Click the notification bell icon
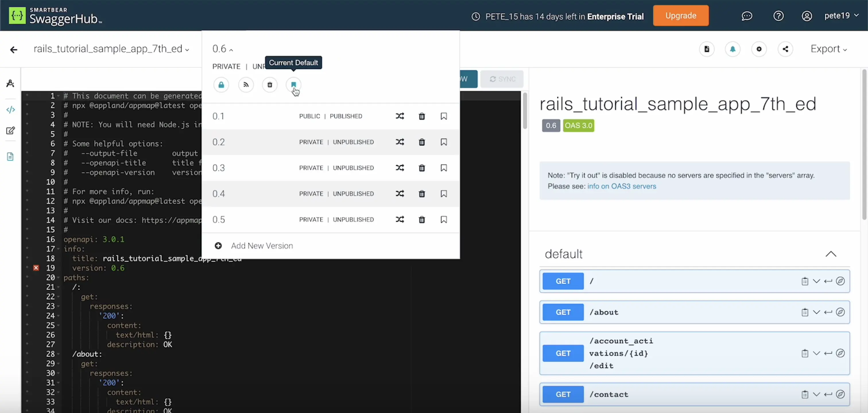The height and width of the screenshot is (413, 868). (x=733, y=49)
